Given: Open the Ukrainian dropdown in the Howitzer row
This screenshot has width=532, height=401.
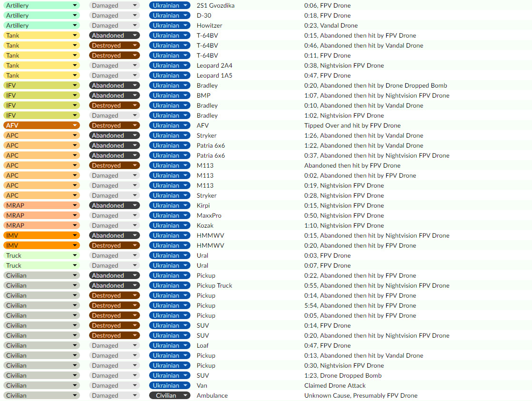Looking at the screenshot, I should click(x=170, y=25).
